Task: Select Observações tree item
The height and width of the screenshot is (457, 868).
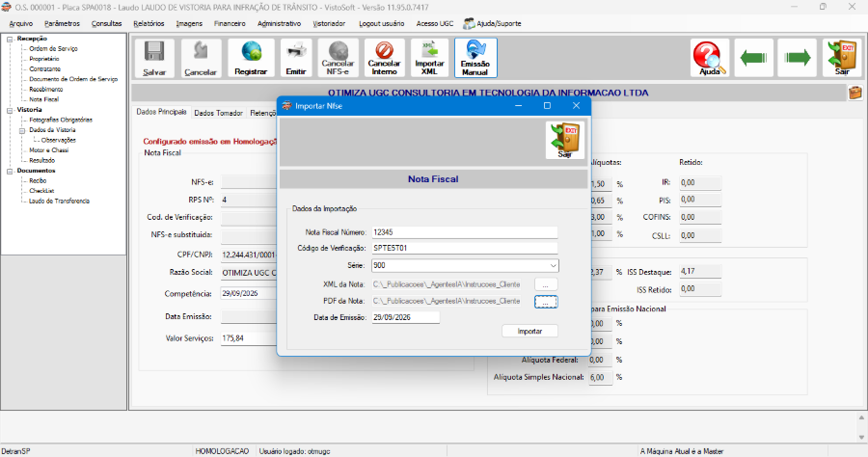Action: tap(58, 141)
